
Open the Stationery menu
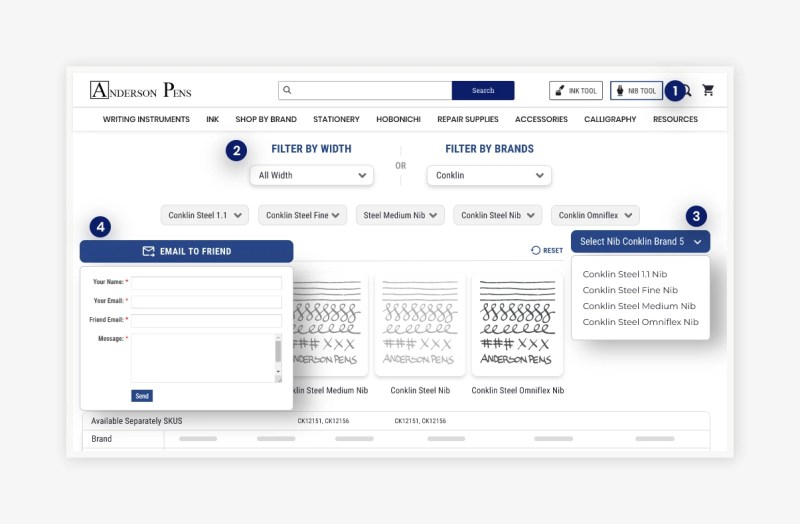[336, 119]
